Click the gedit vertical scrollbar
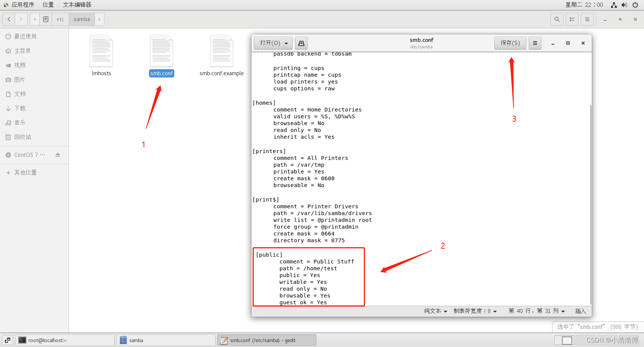 tap(590, 204)
